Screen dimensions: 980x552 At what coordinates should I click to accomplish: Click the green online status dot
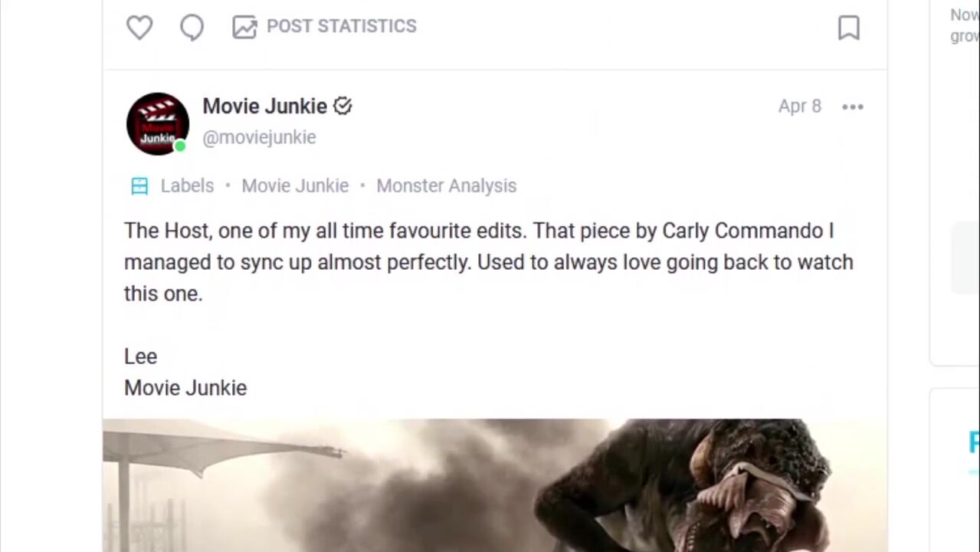coord(180,146)
